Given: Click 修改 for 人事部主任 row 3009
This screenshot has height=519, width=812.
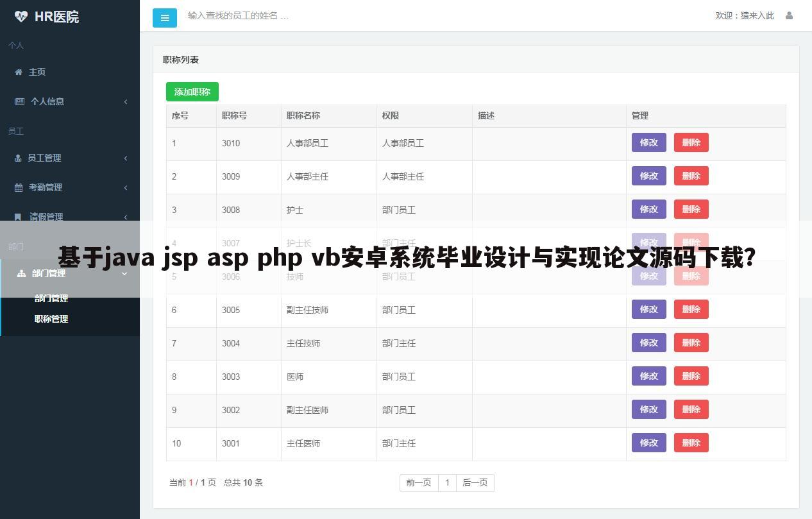Looking at the screenshot, I should 649,176.
